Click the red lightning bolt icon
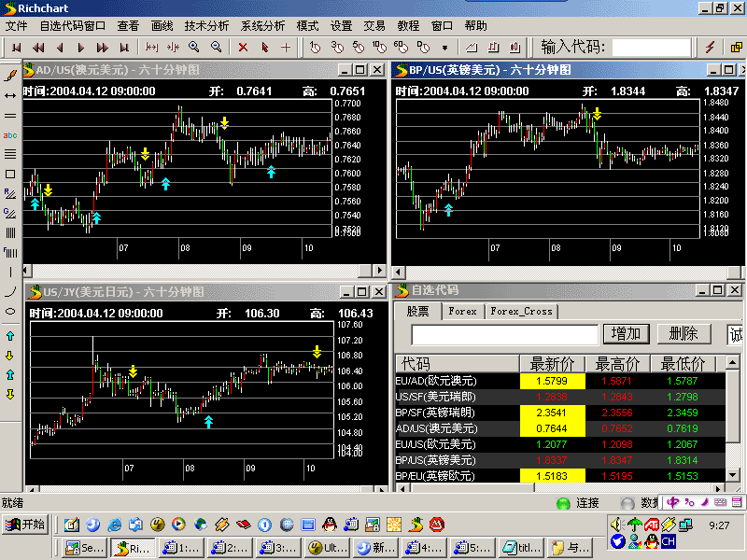Viewport: 747px width, 560px height. [710, 48]
